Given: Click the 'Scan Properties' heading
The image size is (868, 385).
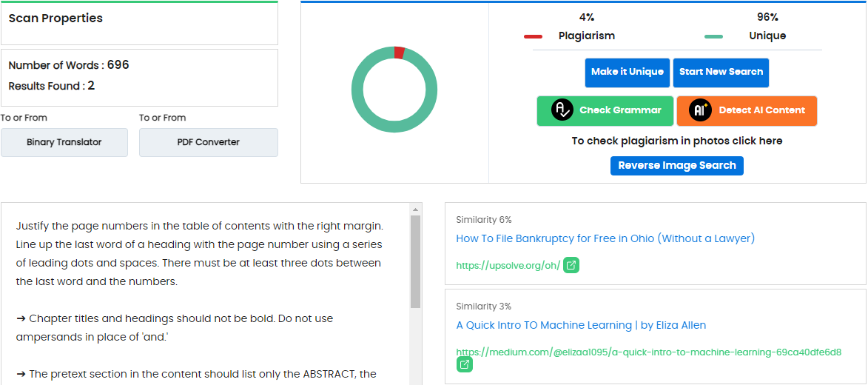Looking at the screenshot, I should click(x=55, y=19).
